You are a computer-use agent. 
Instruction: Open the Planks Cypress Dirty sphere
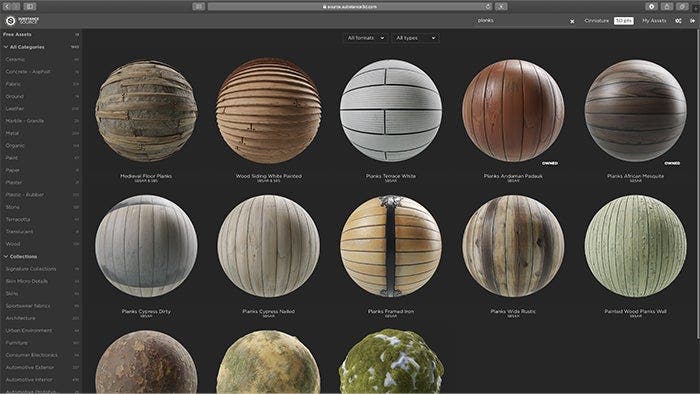pyautogui.click(x=146, y=246)
